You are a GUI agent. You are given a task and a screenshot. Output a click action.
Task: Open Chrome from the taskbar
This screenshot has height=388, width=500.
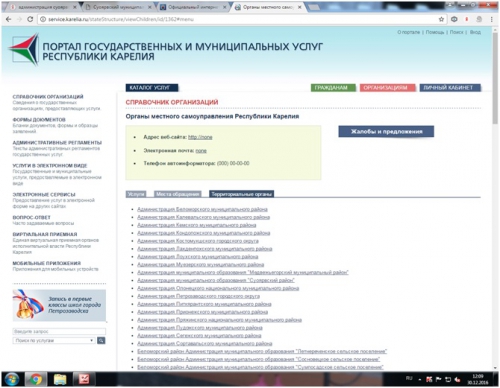coord(36,379)
